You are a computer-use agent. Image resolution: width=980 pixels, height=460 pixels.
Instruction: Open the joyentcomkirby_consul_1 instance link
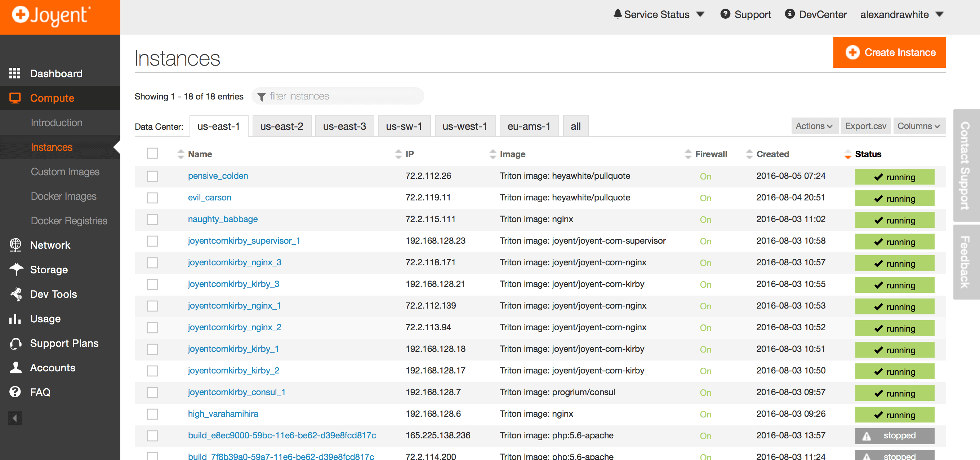click(236, 392)
